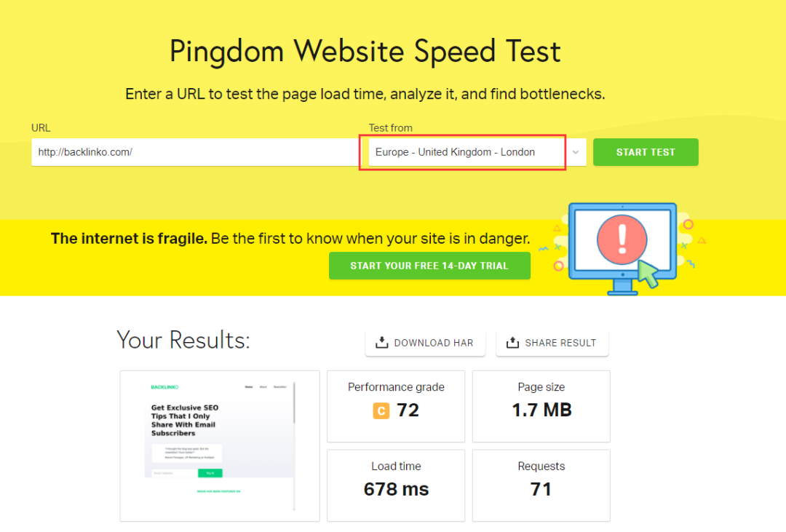
Task: Click the monitor warning illustration
Action: 622,247
